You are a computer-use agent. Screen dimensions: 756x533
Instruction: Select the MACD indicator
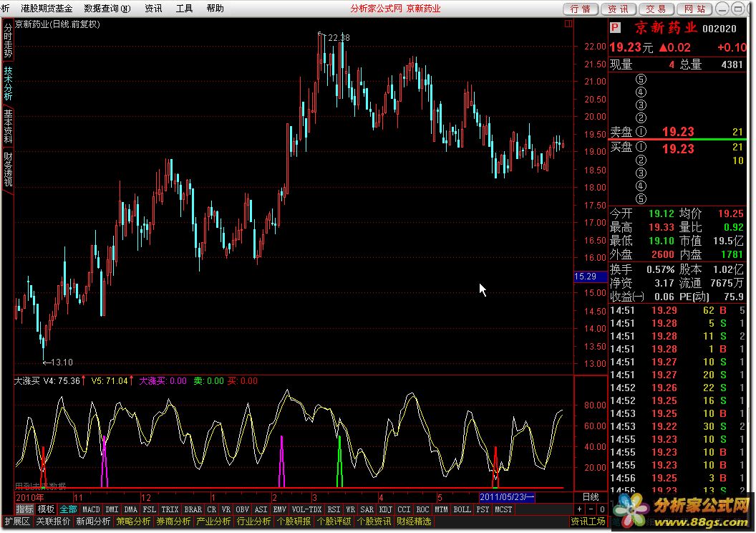click(91, 509)
